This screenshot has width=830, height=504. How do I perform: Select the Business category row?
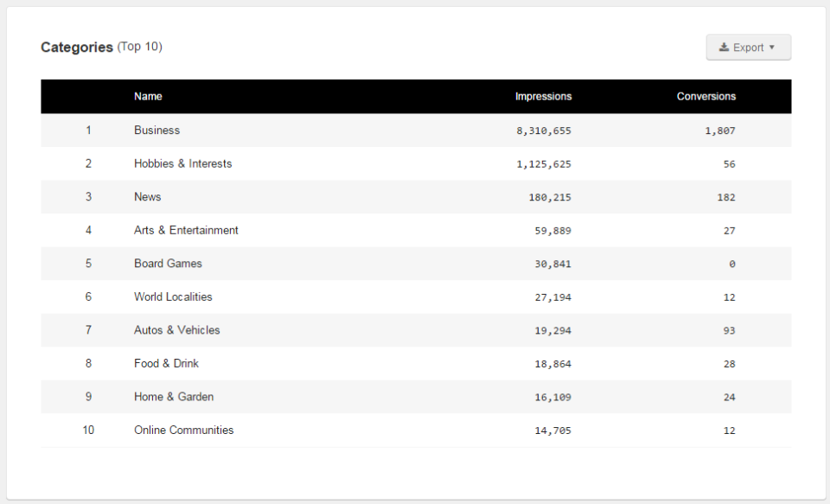tap(156, 130)
